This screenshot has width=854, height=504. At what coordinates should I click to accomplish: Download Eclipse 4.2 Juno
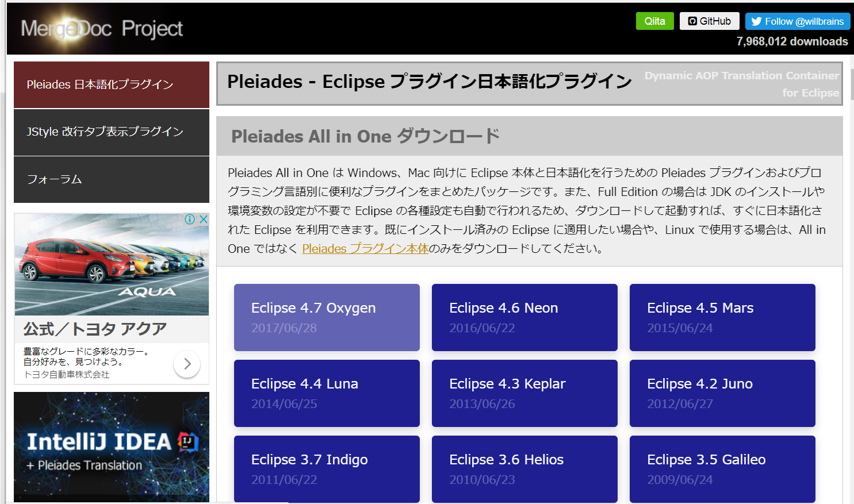point(722,393)
